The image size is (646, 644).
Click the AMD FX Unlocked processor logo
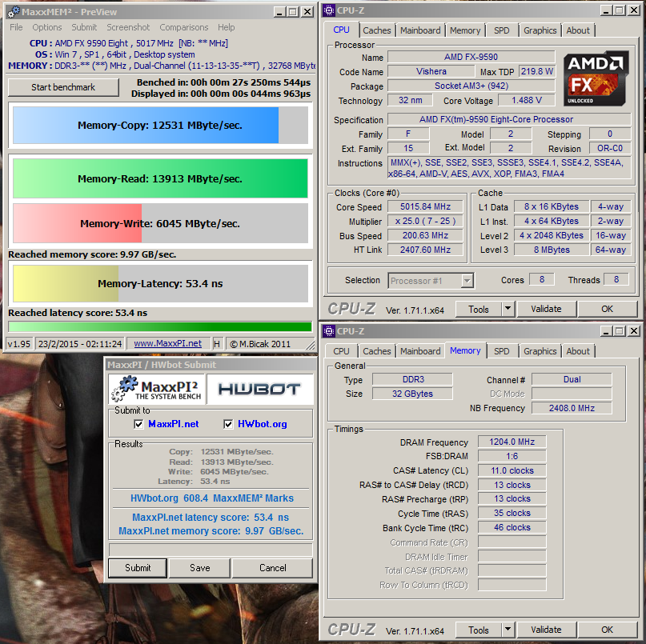pyautogui.click(x=596, y=78)
